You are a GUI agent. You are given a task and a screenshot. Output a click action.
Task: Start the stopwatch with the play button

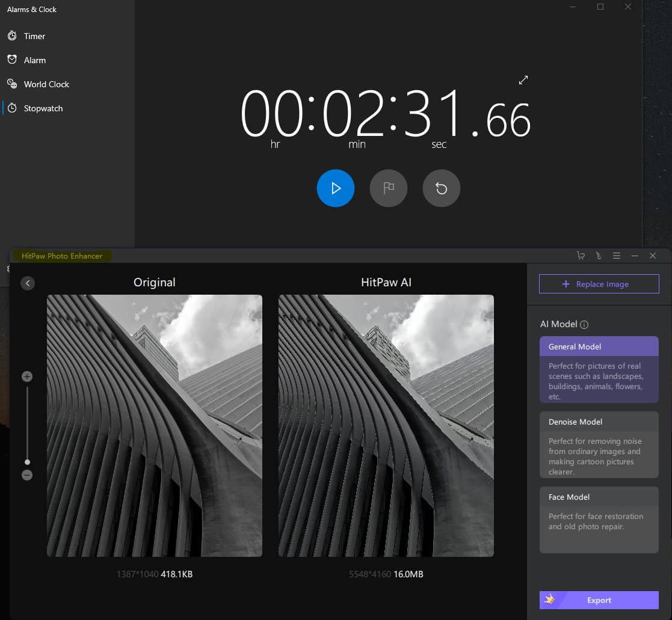[336, 188]
